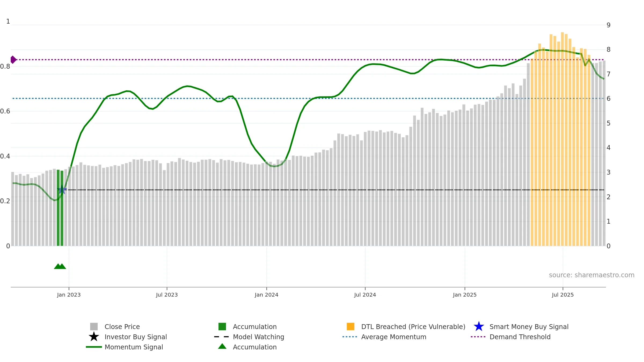The height and width of the screenshot is (362, 644).
Task: Click the source: sharemaestro.com text
Action: [x=592, y=275]
